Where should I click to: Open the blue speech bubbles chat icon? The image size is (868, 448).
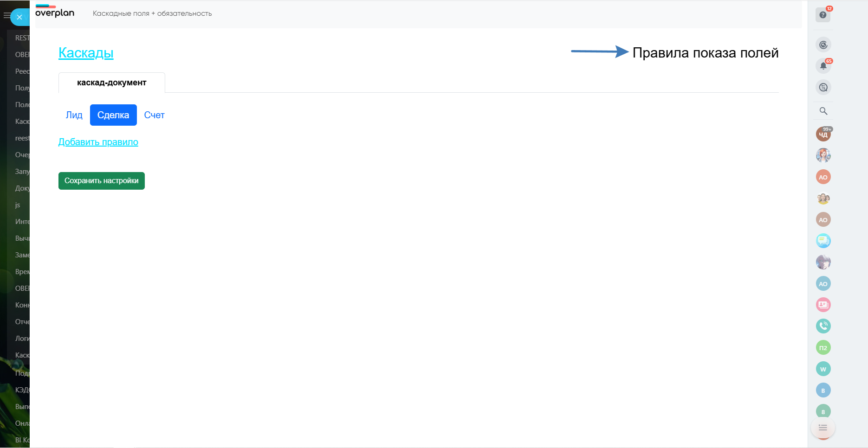coord(823,241)
